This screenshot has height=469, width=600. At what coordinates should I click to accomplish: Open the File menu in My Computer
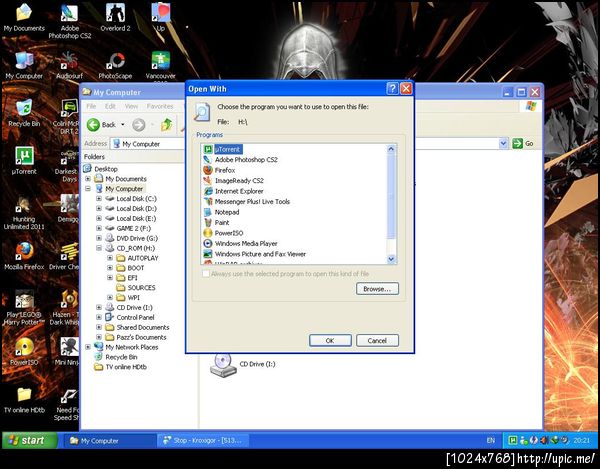point(91,106)
